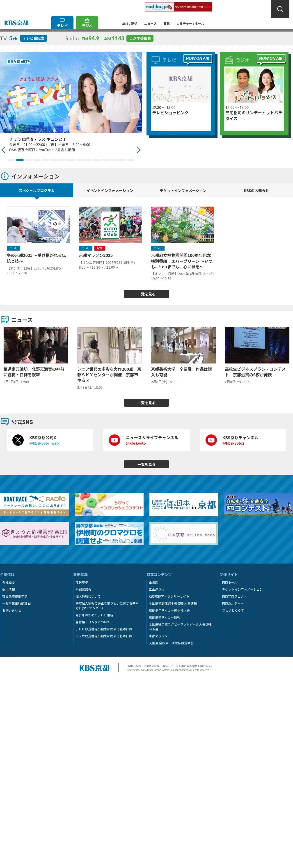Click 一覧を見る under 公式SNS
This screenshot has width=293, height=868.
click(x=146, y=464)
